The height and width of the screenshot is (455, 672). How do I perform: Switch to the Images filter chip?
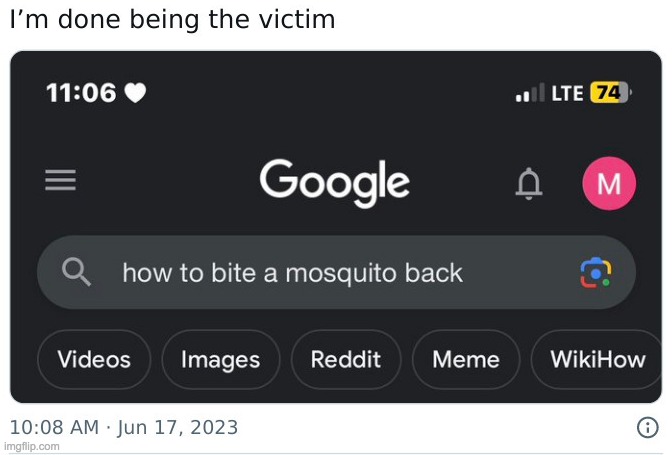point(220,360)
